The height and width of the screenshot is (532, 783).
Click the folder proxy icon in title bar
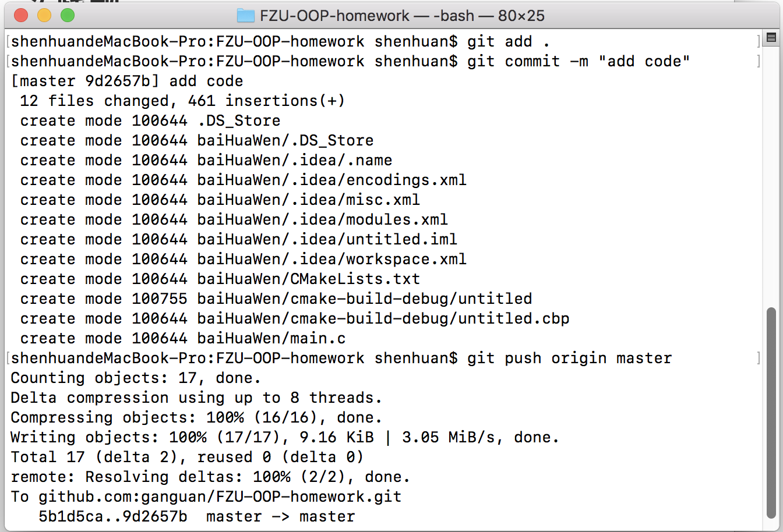click(246, 16)
